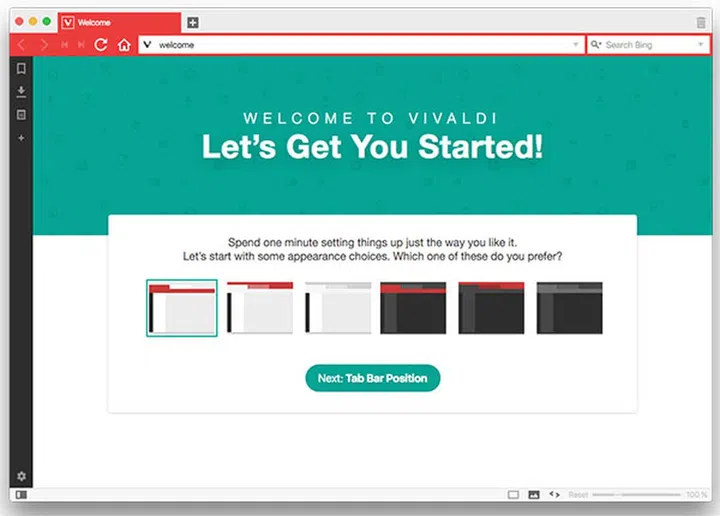Open a new tab with plus button

[193, 22]
